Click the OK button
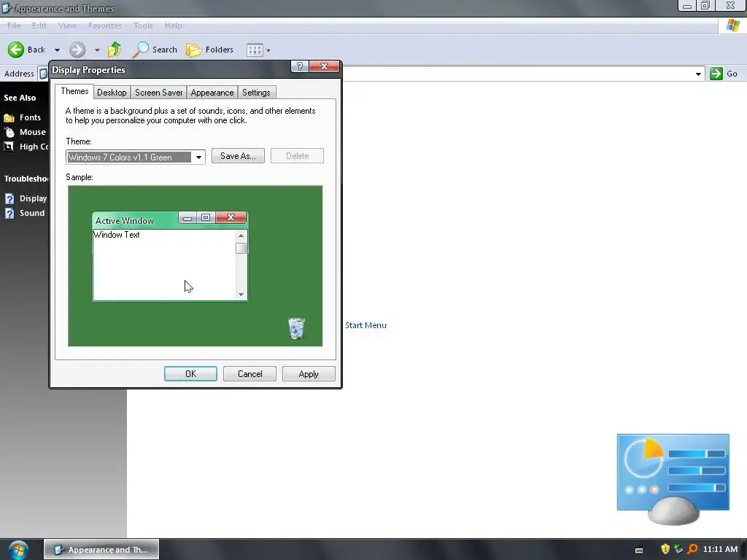747x560 pixels. click(190, 374)
